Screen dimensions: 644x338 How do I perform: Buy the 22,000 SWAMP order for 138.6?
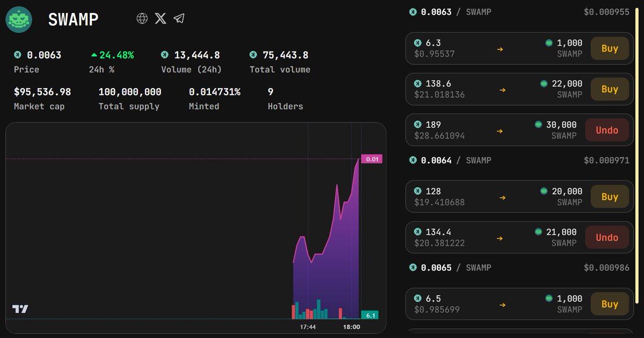click(610, 89)
